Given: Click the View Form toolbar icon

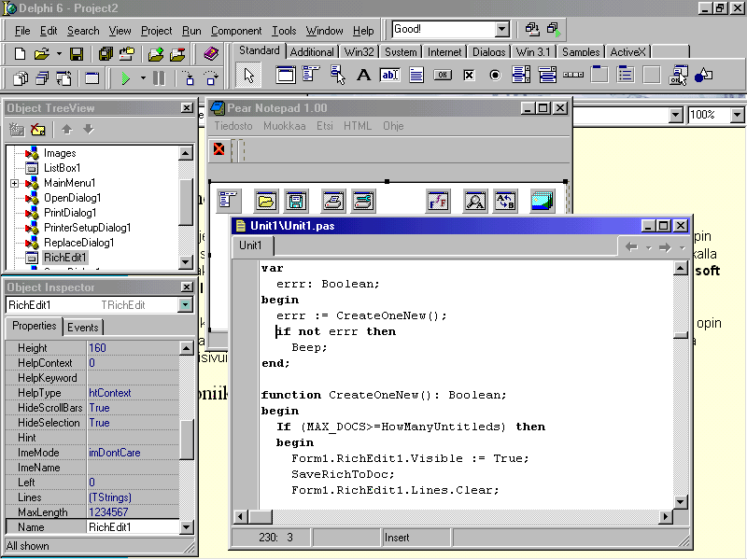Looking at the screenshot, I should coord(42,77).
